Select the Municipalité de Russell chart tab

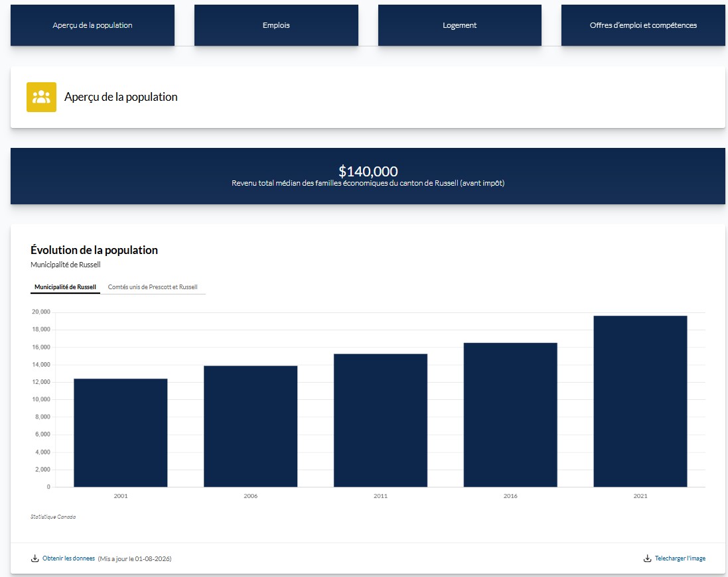tap(64, 287)
